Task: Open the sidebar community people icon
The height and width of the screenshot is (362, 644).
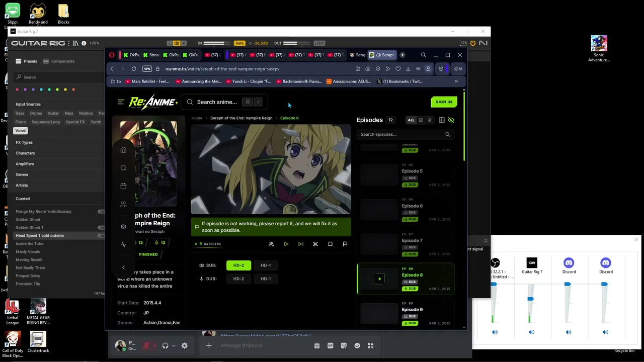Action: 123,204
